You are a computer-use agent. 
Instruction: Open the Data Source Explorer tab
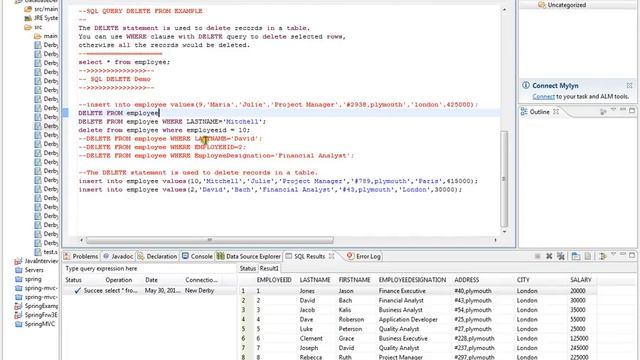249,256
